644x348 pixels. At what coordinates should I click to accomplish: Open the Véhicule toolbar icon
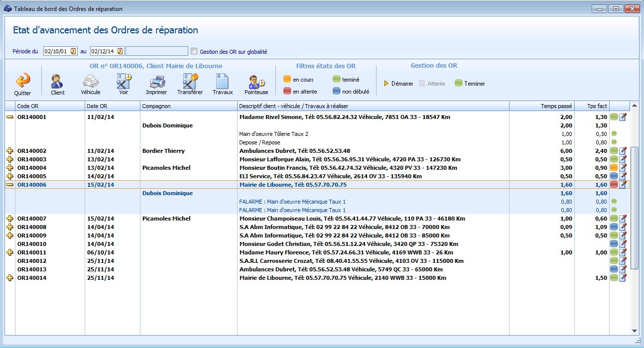click(91, 81)
